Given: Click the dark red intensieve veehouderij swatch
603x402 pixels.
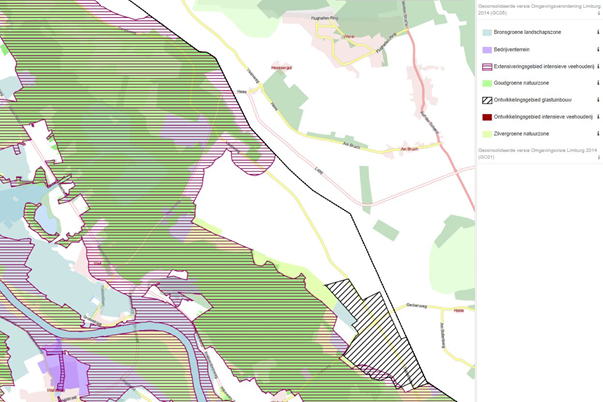Looking at the screenshot, I should coord(486,116).
